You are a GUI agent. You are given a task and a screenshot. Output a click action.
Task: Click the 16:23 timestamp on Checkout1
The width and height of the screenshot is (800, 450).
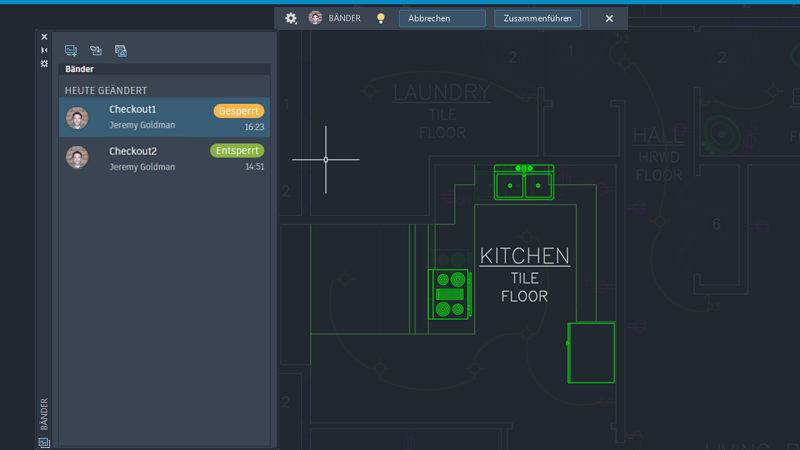coord(254,127)
